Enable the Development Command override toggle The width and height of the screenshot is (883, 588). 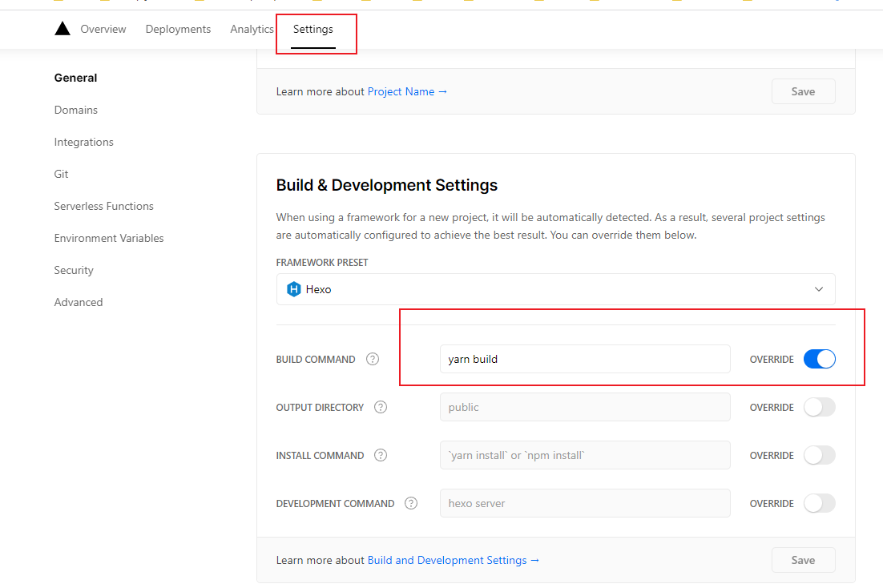pyautogui.click(x=820, y=503)
